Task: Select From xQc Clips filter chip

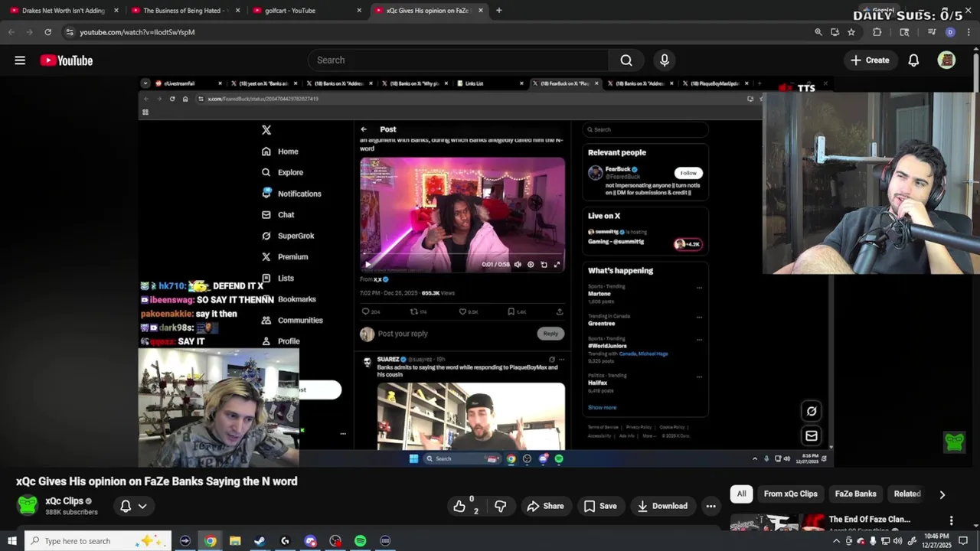Action: click(x=790, y=494)
